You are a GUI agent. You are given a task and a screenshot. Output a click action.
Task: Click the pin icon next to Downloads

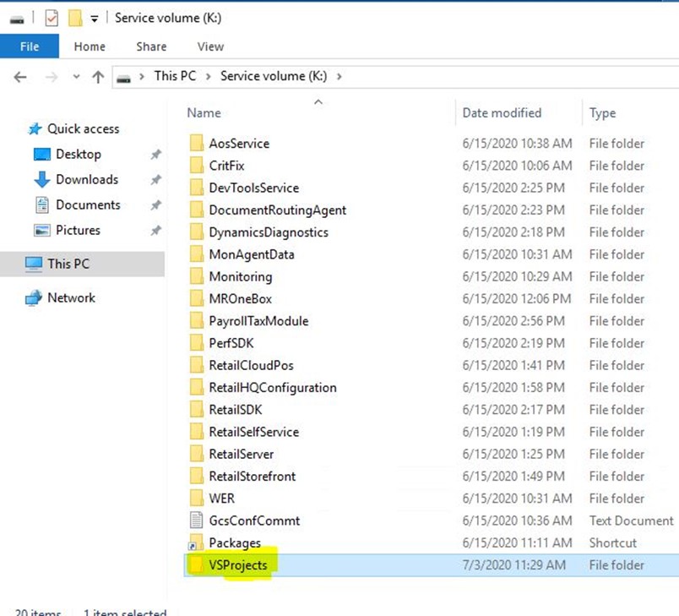(156, 180)
